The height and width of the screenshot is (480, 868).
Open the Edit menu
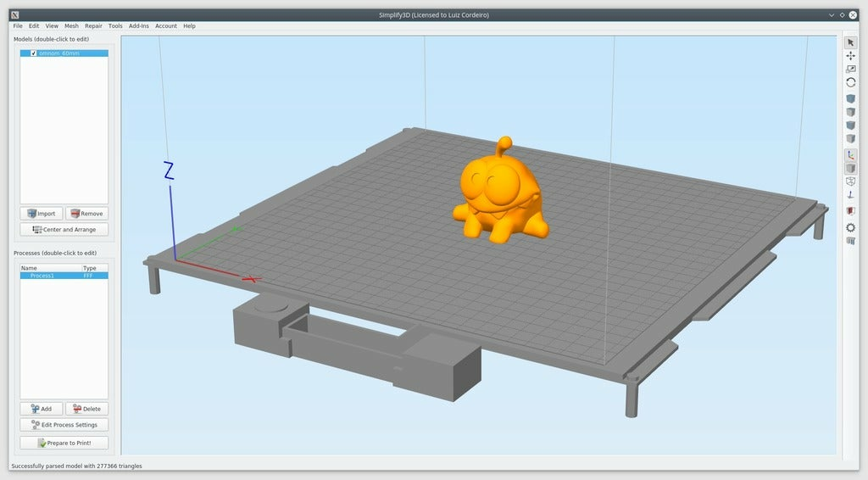34,26
